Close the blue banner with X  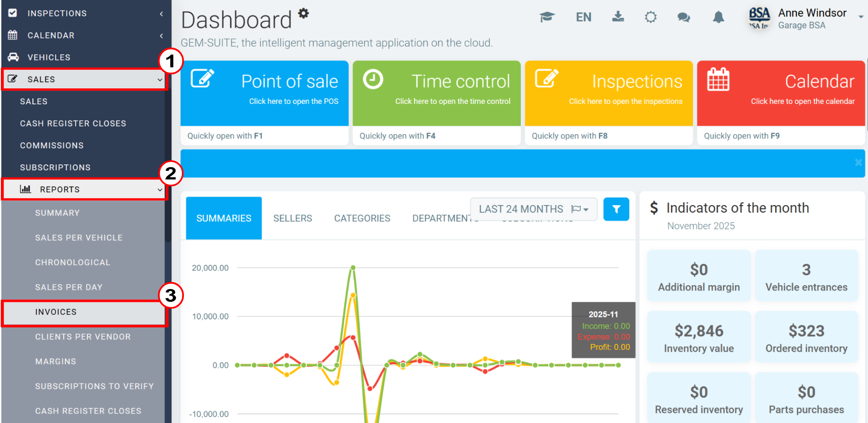click(858, 162)
